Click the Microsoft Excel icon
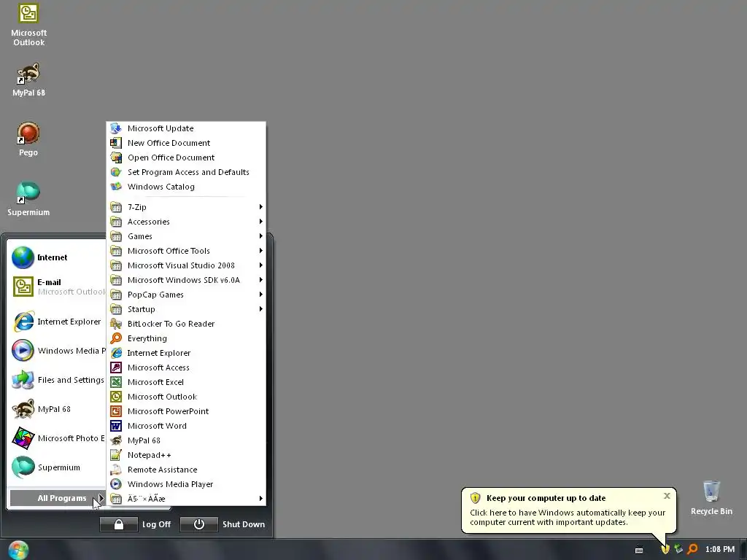This screenshot has height=560, width=747. (116, 382)
